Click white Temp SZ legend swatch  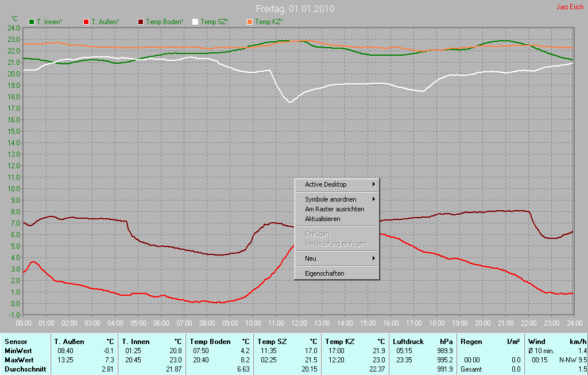pyautogui.click(x=195, y=22)
